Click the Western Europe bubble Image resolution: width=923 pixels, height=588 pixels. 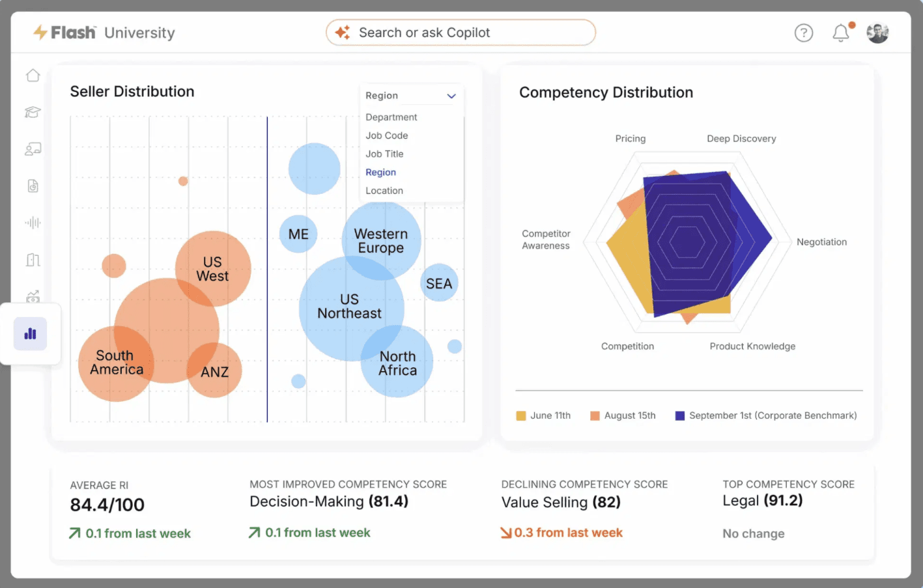point(381,240)
